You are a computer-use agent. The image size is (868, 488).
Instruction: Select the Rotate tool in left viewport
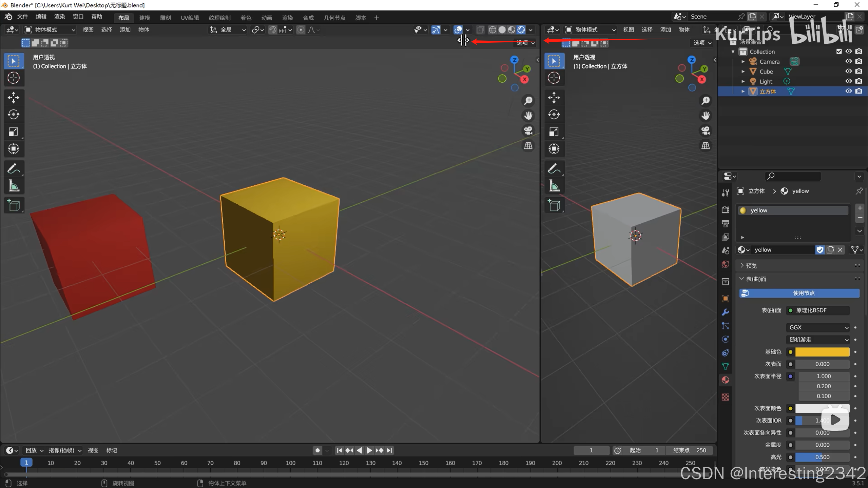[x=14, y=115]
